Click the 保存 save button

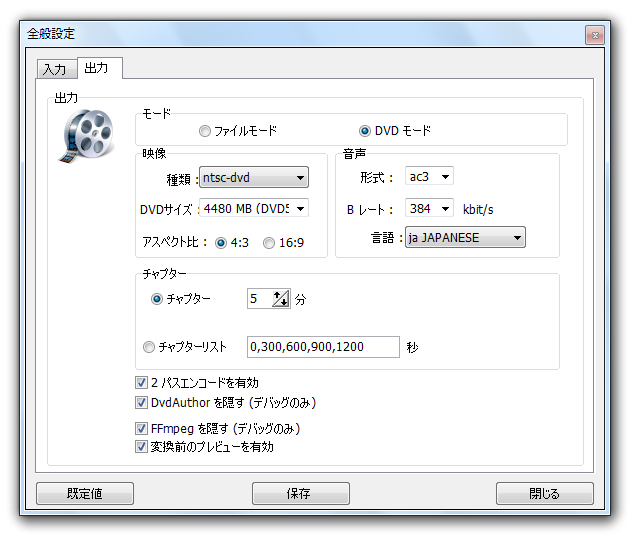pos(301,493)
